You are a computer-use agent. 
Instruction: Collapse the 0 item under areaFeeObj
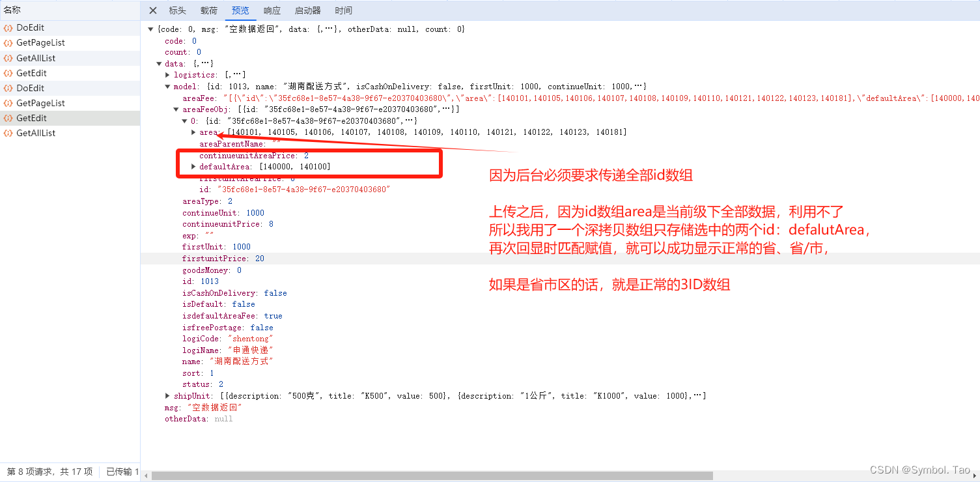point(185,121)
